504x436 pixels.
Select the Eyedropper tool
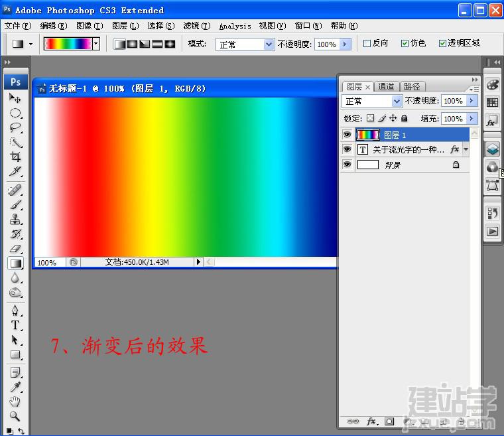(x=15, y=387)
